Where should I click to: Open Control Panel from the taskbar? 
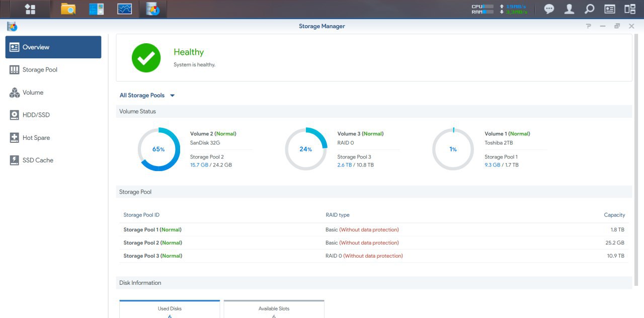96,9
